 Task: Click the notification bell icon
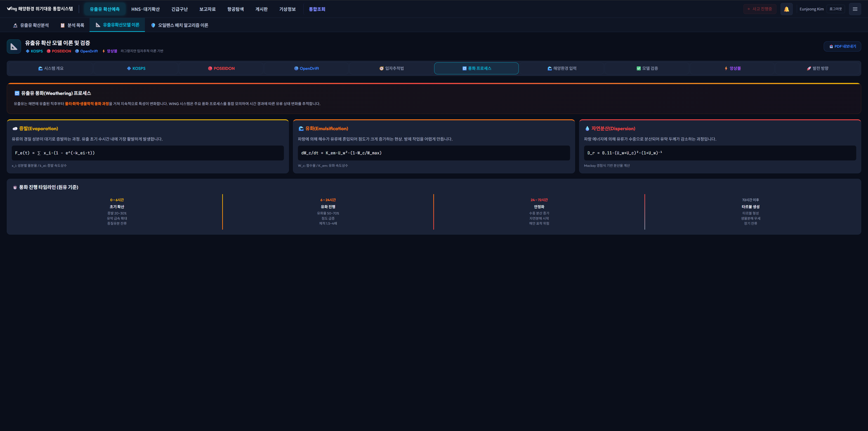tap(786, 9)
